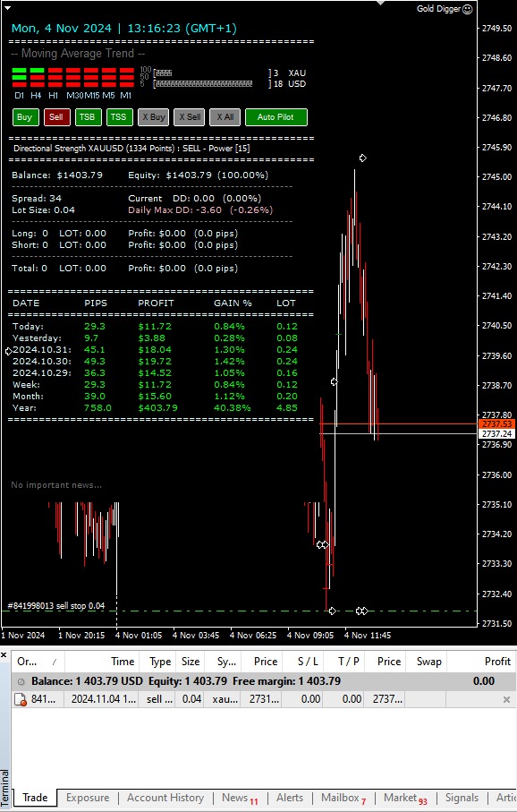Screen dimensions: 517x812
Task: Click the arrow marker at chart peak
Action: tap(363, 158)
